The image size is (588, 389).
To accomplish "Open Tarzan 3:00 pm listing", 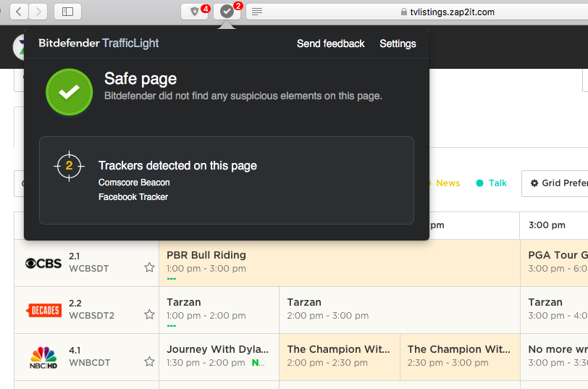I will click(554, 310).
